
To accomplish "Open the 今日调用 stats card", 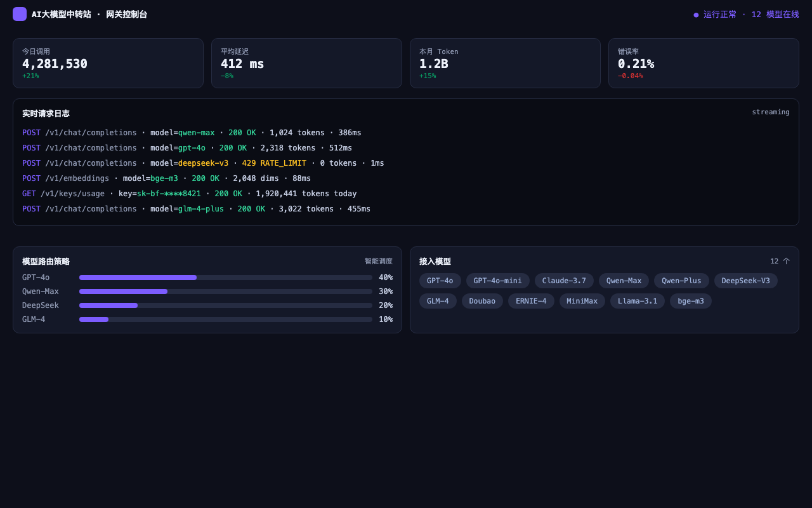I will 108,63.
